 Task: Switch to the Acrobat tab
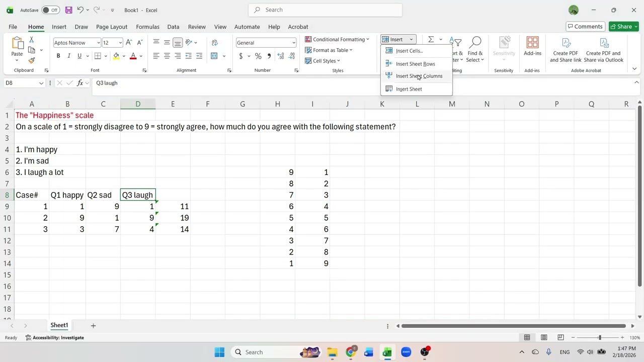pos(298,27)
